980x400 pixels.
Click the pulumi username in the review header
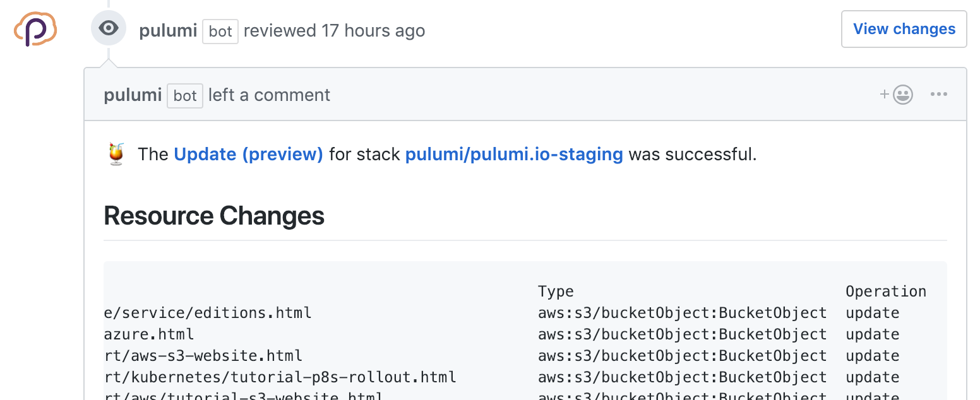(x=167, y=30)
